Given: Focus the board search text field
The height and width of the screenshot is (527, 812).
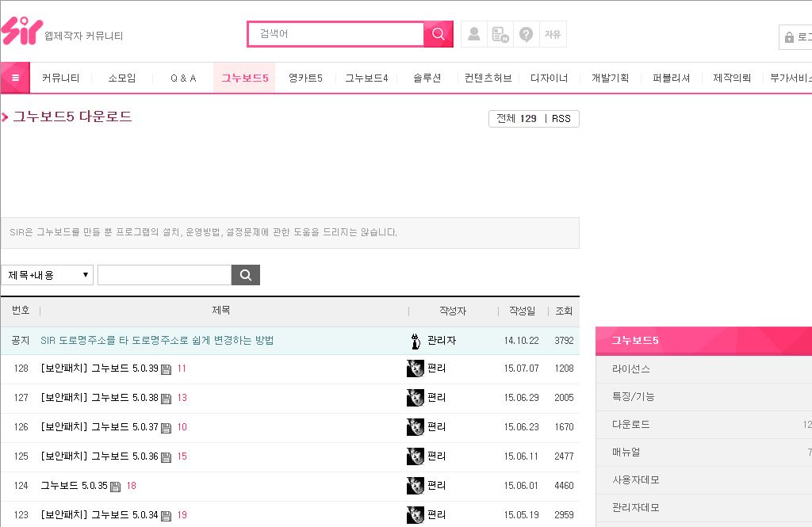Looking at the screenshot, I should pos(165,275).
